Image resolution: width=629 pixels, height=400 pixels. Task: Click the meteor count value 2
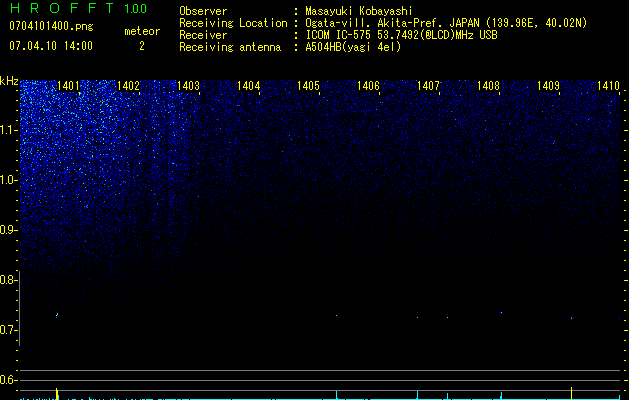coord(142,46)
